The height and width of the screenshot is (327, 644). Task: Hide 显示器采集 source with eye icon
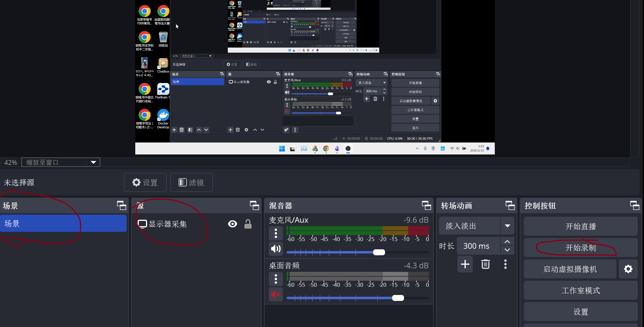click(232, 224)
